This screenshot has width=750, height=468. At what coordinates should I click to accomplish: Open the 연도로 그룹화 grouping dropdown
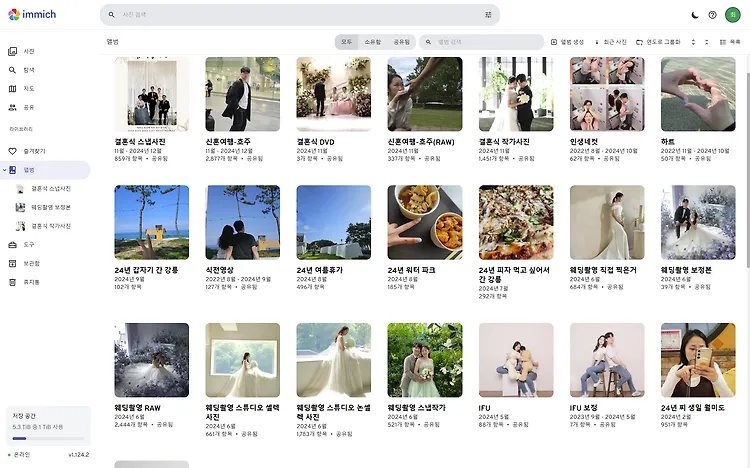[x=659, y=42]
